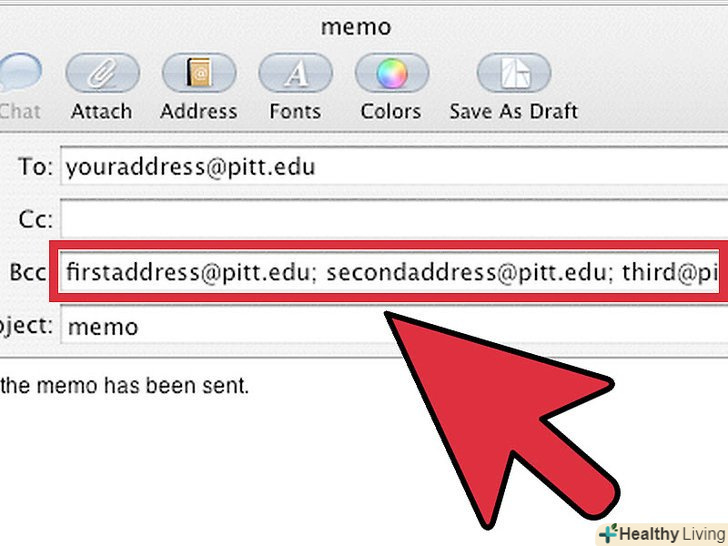The height and width of the screenshot is (546, 728).
Task: Click the "Attach" toolbar label
Action: point(101,111)
